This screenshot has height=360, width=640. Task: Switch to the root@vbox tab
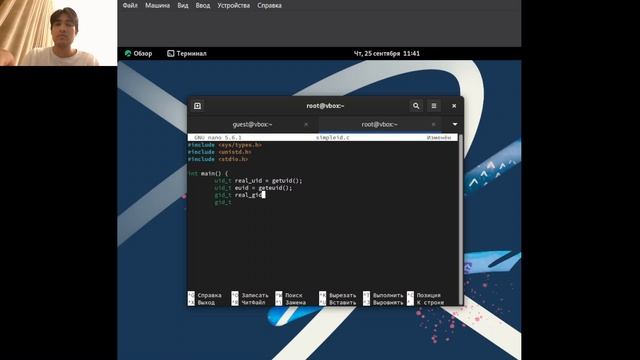379,124
